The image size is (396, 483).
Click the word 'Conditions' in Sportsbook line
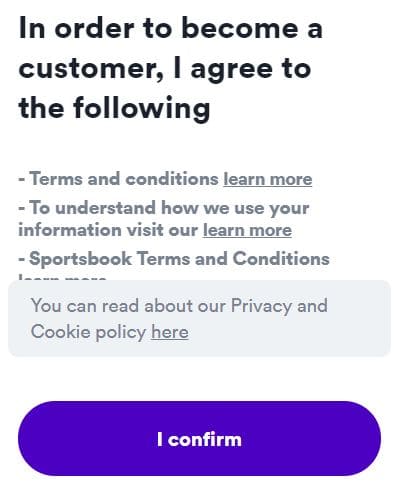click(281, 259)
